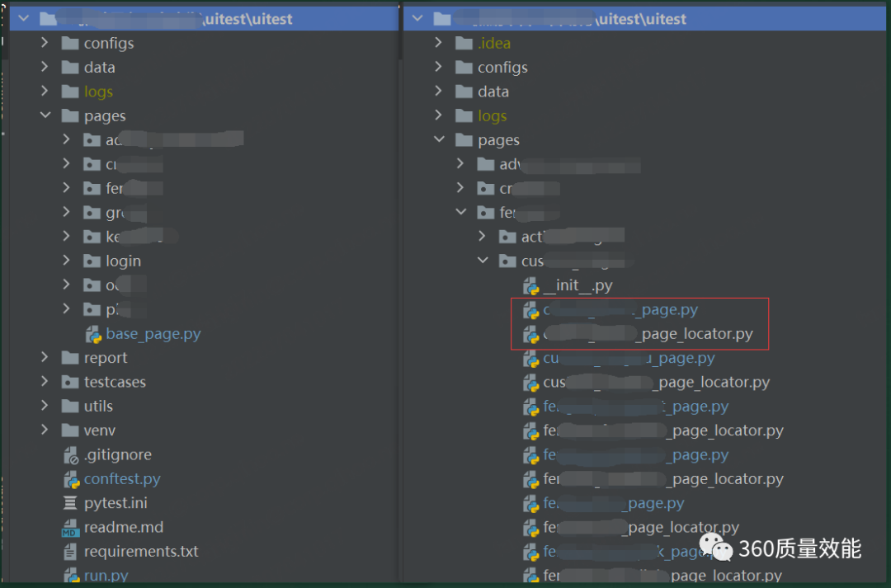Click the run.py Python file icon

[x=71, y=576]
